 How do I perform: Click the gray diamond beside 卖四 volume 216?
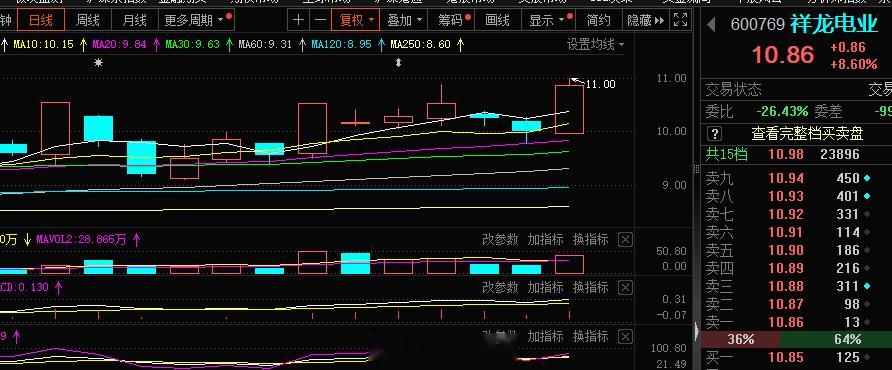pyautogui.click(x=867, y=268)
